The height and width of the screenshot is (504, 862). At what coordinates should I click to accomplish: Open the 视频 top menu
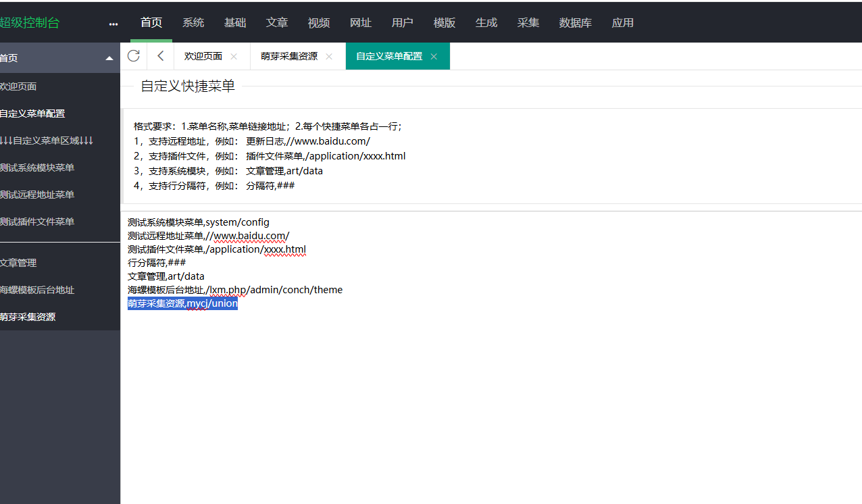pyautogui.click(x=319, y=23)
